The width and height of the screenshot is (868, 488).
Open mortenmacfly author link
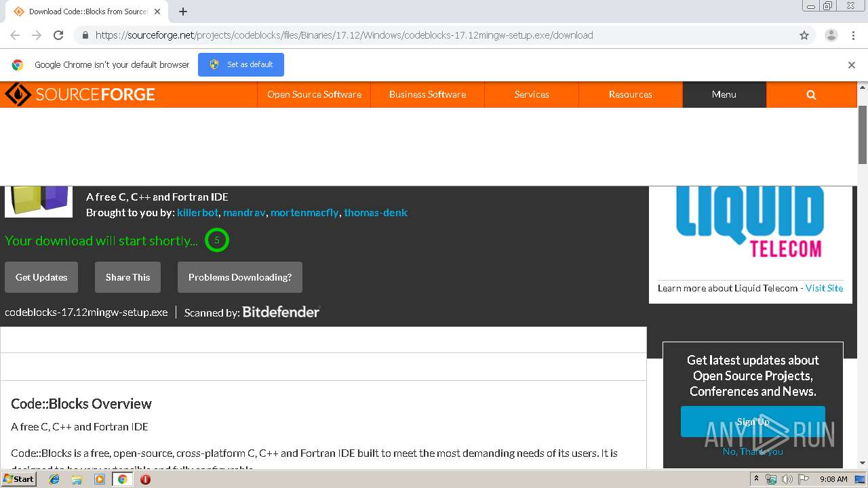pos(304,212)
